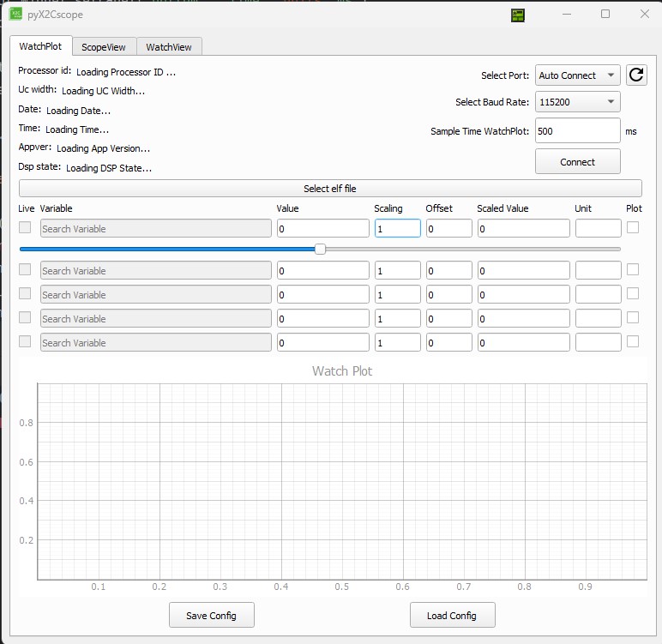Click the Save Config button
Screen dimensions: 662x644
coord(212,615)
